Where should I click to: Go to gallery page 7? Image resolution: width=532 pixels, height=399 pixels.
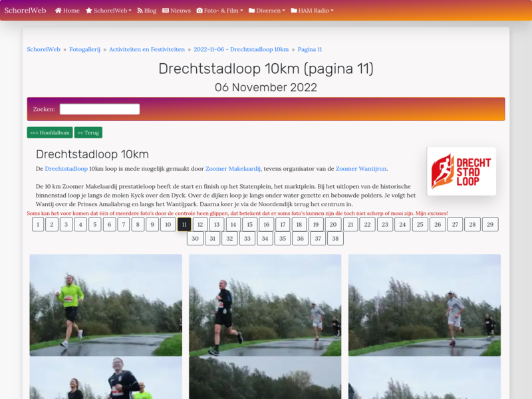[124, 224]
